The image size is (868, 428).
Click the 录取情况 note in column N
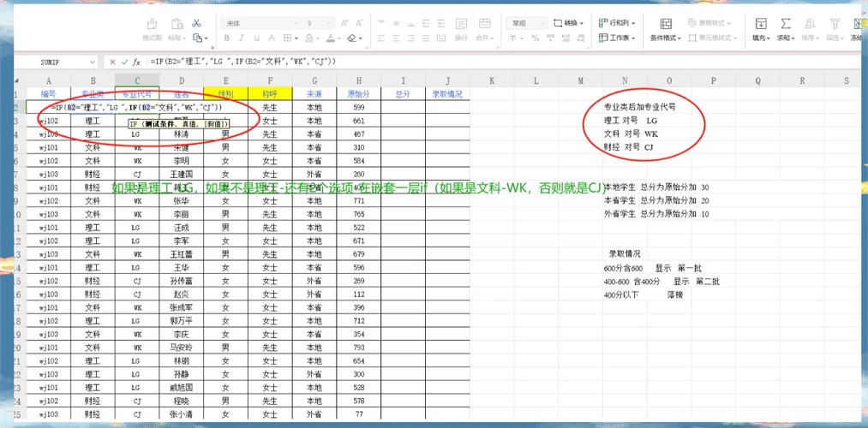(625, 254)
